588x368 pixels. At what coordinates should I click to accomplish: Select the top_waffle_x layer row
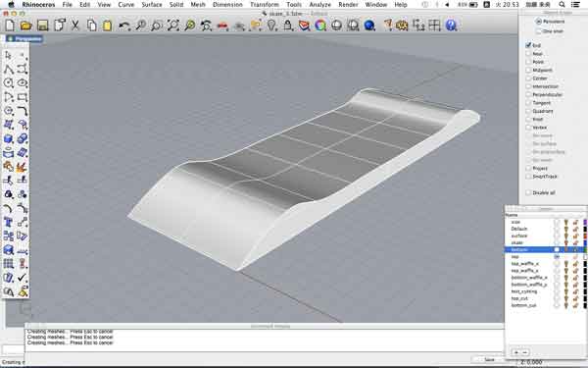[x=545, y=264]
